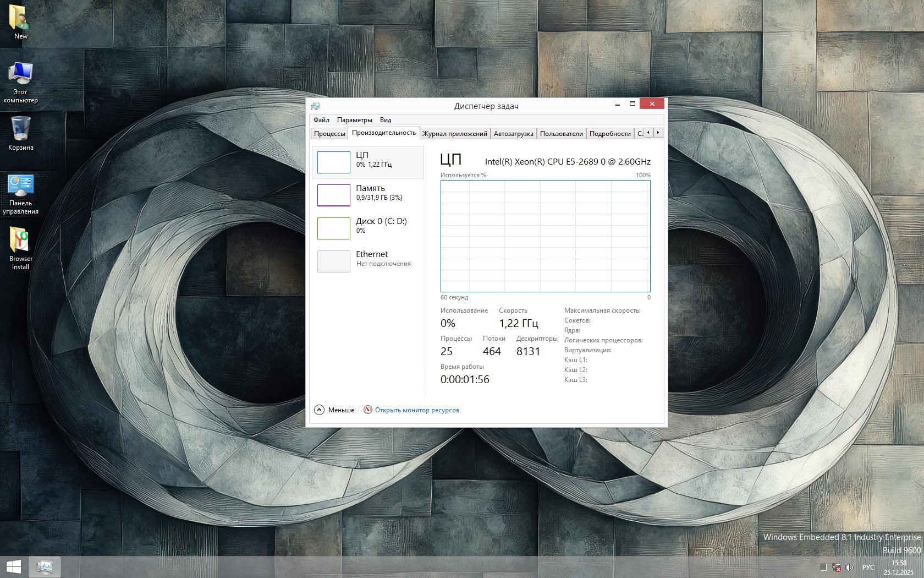Image resolution: width=924 pixels, height=578 pixels.
Task: Switch to the Журнал приложений tab
Action: (x=454, y=134)
